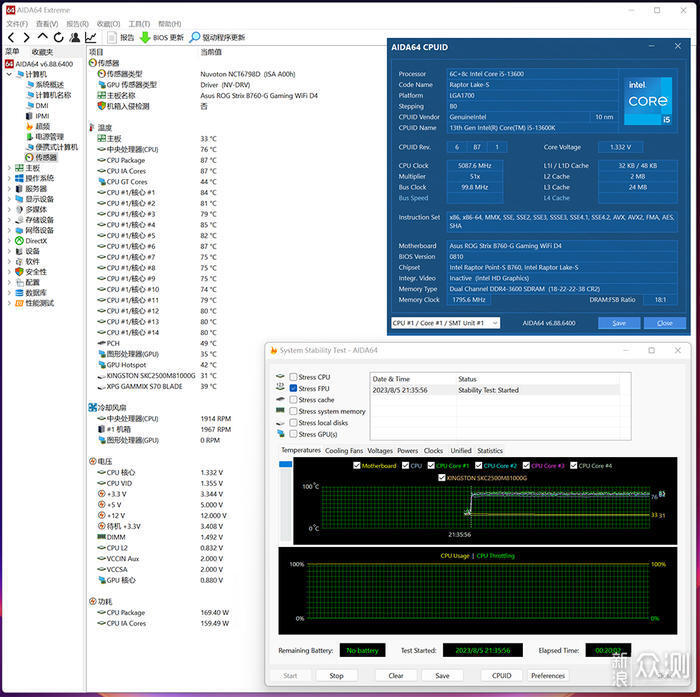Click the Forward navigation arrow in toolbar

click(x=26, y=38)
